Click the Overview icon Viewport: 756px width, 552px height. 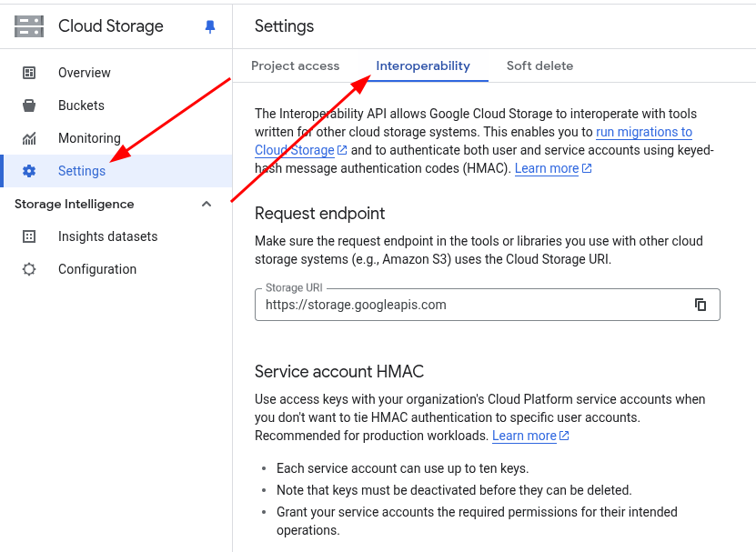pyautogui.click(x=28, y=72)
